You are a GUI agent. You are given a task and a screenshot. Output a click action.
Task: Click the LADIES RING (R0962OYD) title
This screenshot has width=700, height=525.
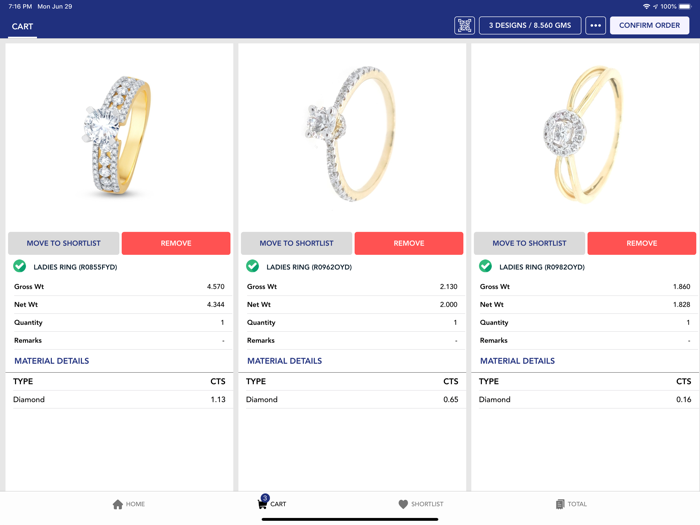[x=309, y=267]
